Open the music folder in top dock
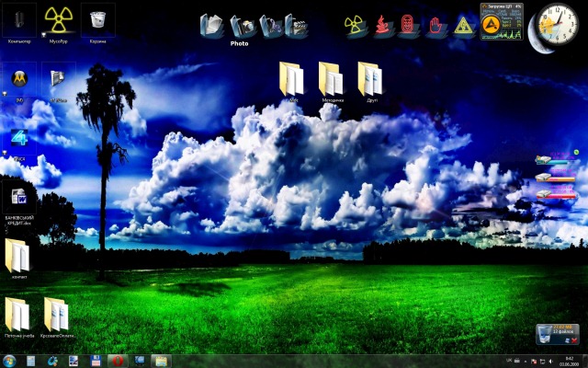This screenshot has height=368, width=588. [x=270, y=27]
